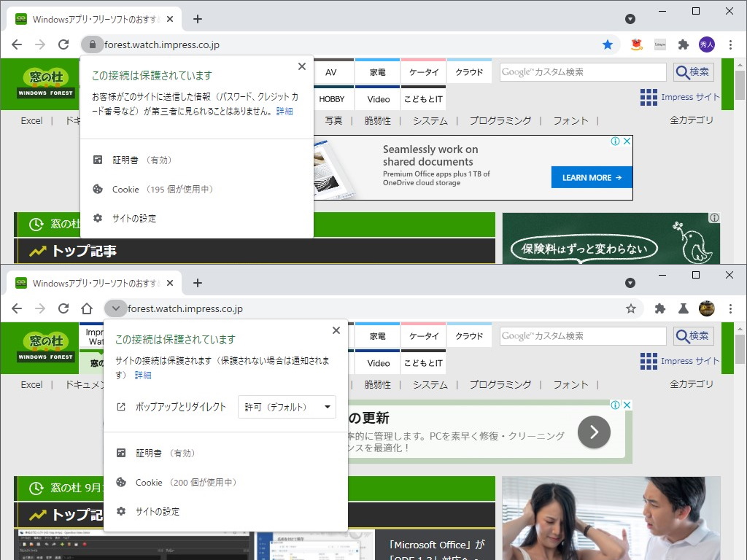Select the クラウド navigation item
The width and height of the screenshot is (747, 560).
click(469, 71)
